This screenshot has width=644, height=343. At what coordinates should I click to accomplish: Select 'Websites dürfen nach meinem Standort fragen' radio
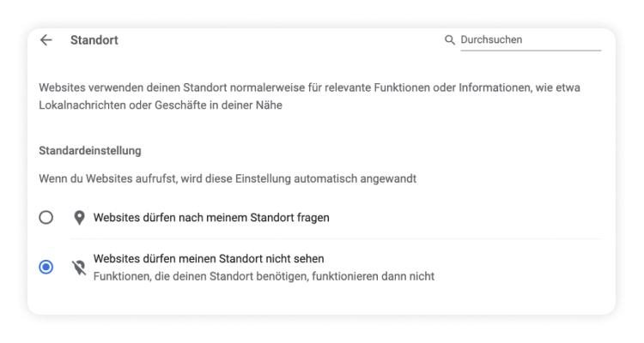click(46, 218)
